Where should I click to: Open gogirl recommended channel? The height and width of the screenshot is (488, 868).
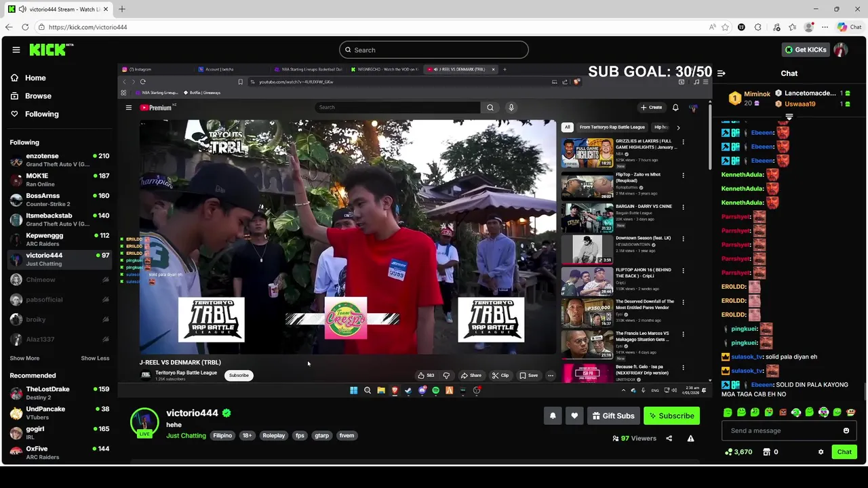pos(59,432)
